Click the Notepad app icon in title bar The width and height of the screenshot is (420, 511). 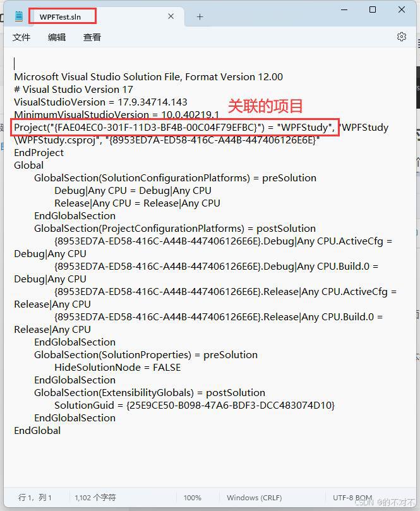pos(19,16)
